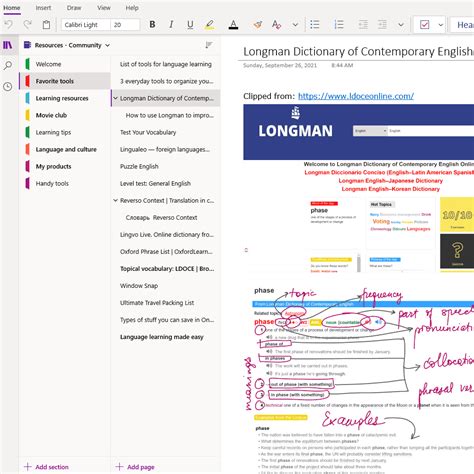Open the paragraph formatting options dropdown
This screenshot has width=474, height=474.
pos(401,25)
